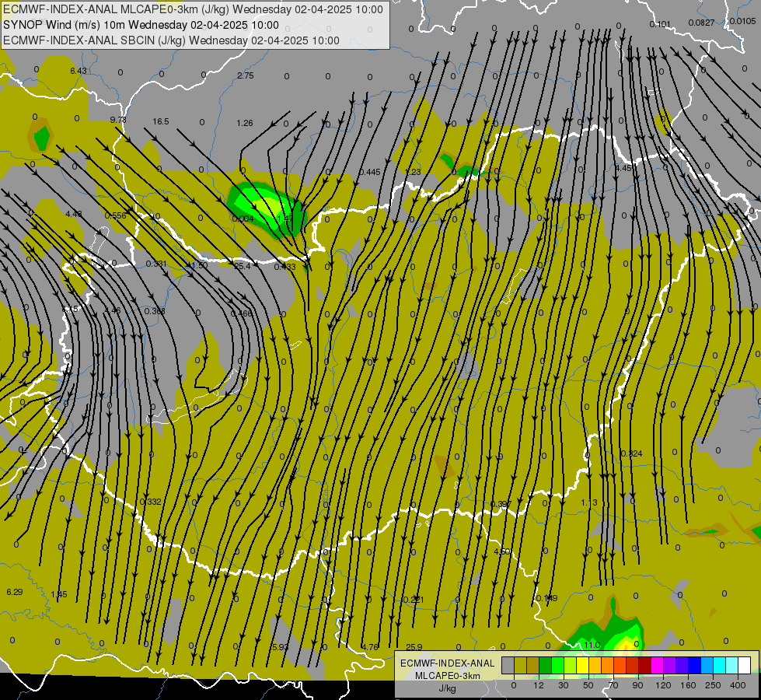Click the map value 2.75

pyautogui.click(x=245, y=75)
